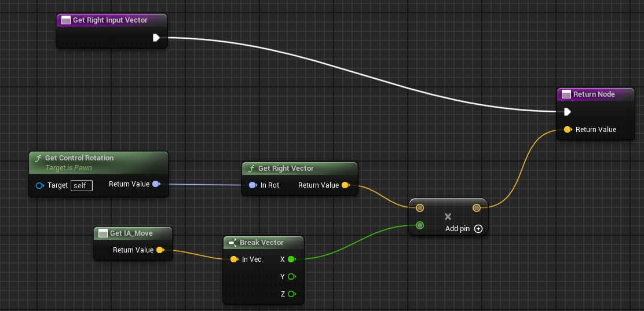Click the multiply node's output pin
Screen dimensions: 644x311
coord(476,208)
